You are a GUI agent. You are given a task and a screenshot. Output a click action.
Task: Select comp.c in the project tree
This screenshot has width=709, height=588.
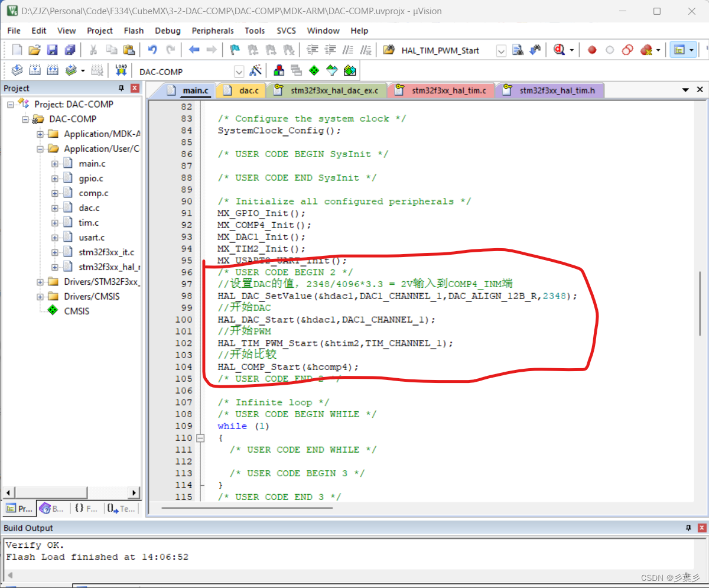coord(93,193)
